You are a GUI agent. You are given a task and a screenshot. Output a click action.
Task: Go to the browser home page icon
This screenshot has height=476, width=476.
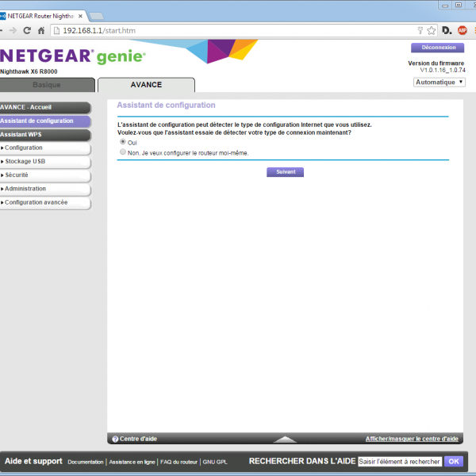click(x=43, y=30)
